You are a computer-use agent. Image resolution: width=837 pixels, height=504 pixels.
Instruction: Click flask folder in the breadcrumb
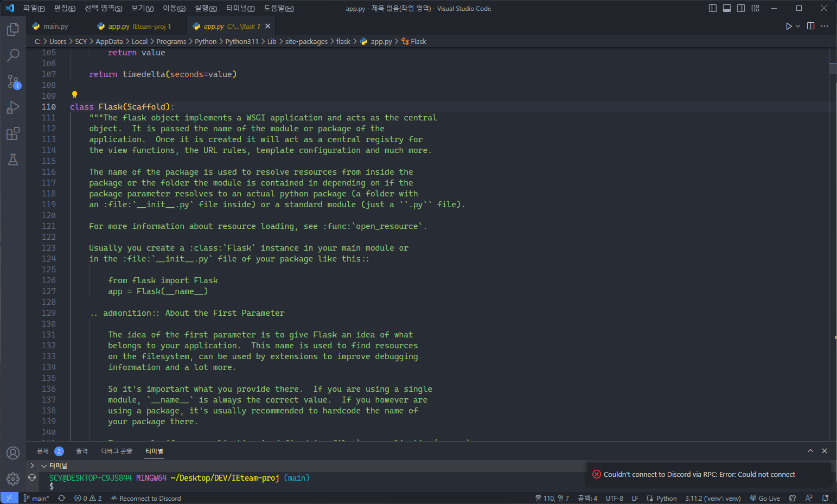coord(343,41)
